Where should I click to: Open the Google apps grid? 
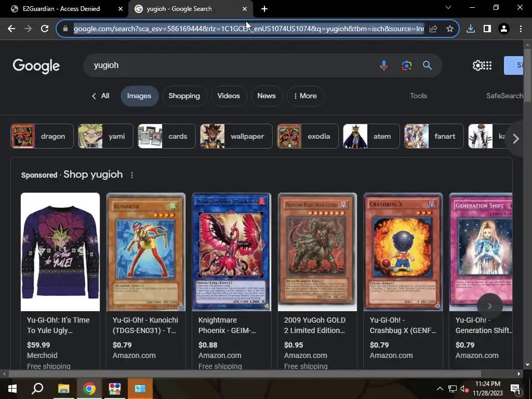click(x=487, y=65)
